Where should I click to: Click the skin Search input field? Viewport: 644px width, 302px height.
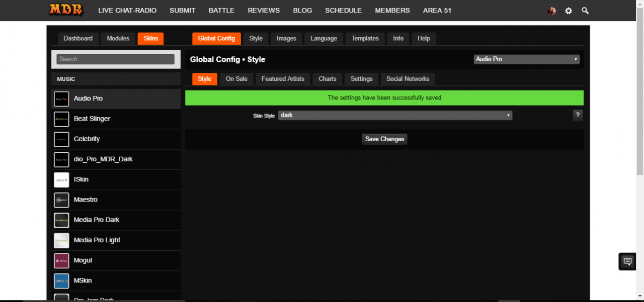[x=115, y=59]
